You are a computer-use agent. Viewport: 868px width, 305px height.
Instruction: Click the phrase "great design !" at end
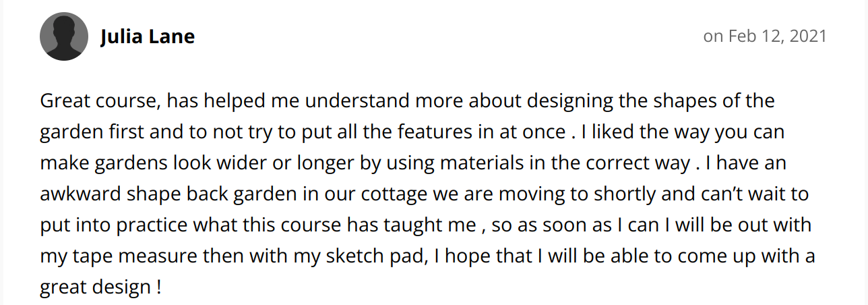pos(100,288)
